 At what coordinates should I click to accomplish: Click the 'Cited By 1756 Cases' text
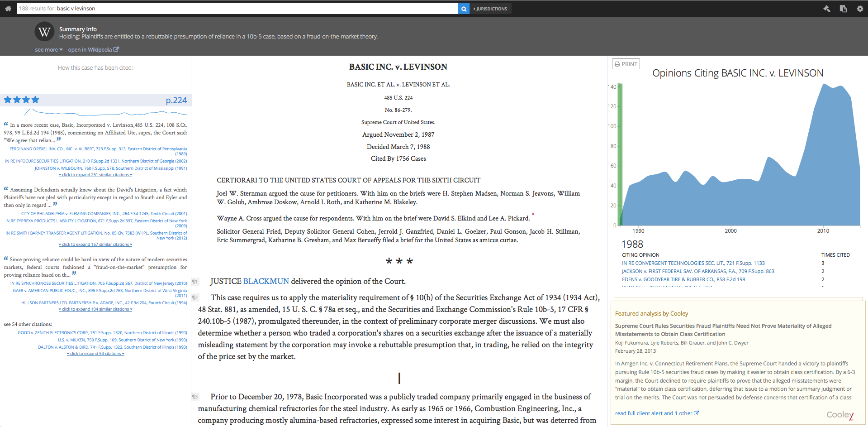click(398, 158)
